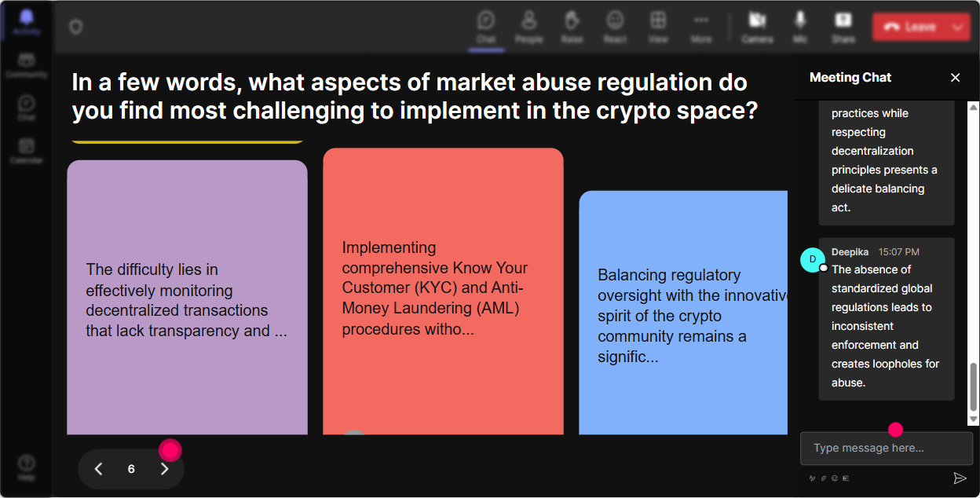Insert an emoji into the chat message
This screenshot has width=980, height=498.
tap(835, 478)
